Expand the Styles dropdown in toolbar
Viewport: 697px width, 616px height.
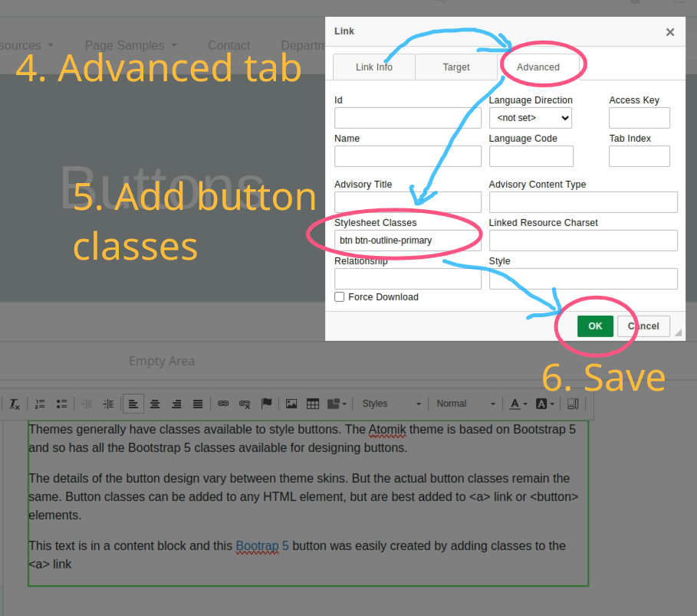[x=391, y=404]
